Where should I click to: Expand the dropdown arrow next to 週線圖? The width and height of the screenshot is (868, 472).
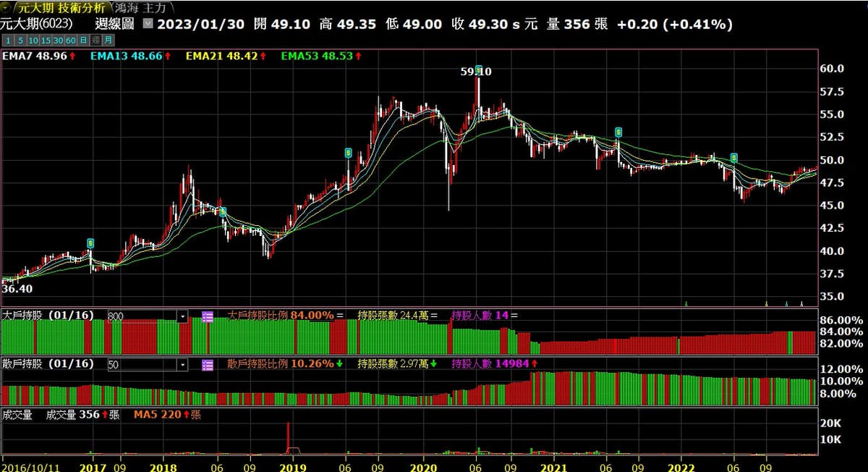click(148, 24)
